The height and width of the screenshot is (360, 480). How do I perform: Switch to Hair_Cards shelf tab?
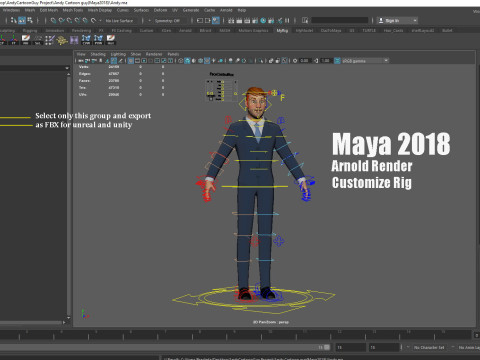[393, 30]
